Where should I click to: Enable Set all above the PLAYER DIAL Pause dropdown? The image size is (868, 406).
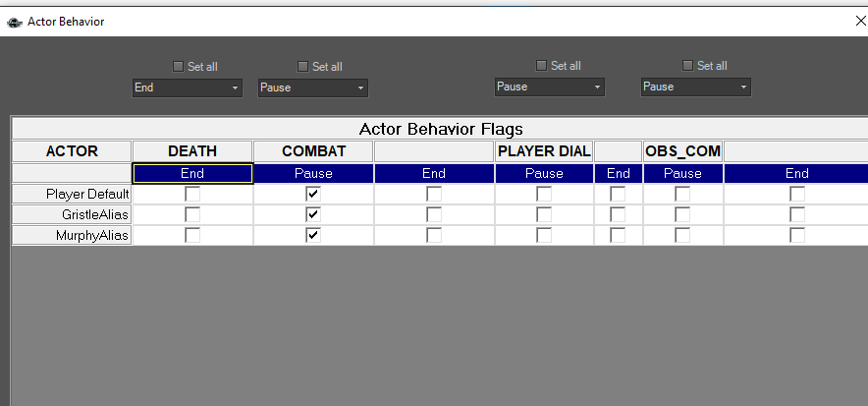[541, 65]
